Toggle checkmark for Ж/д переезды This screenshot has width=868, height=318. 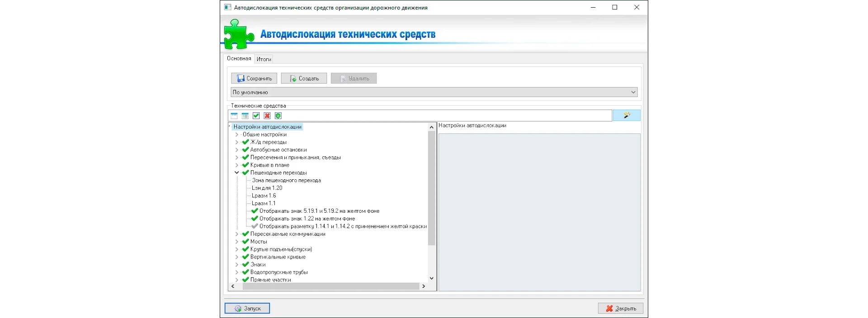coord(245,142)
